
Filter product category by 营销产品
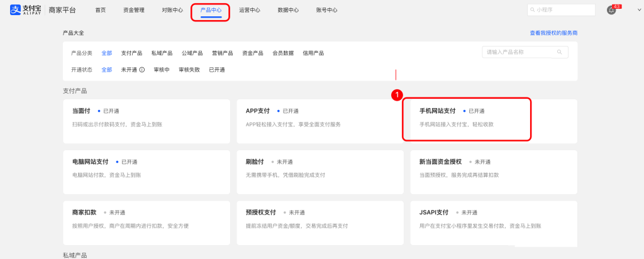pyautogui.click(x=222, y=53)
